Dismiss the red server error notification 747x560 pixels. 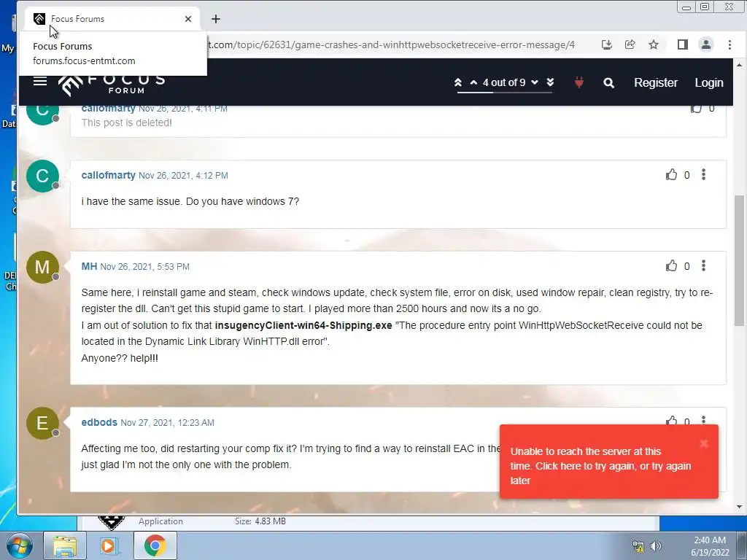coord(704,444)
